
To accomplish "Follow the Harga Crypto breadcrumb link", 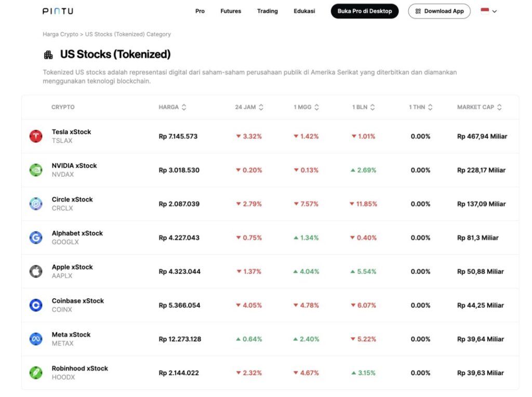I will point(60,34).
